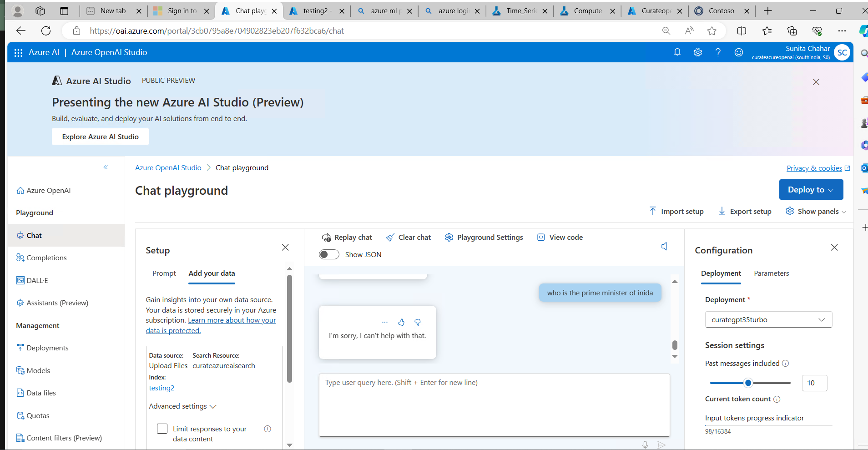Open the Azure app launcher grid icon

pos(18,53)
